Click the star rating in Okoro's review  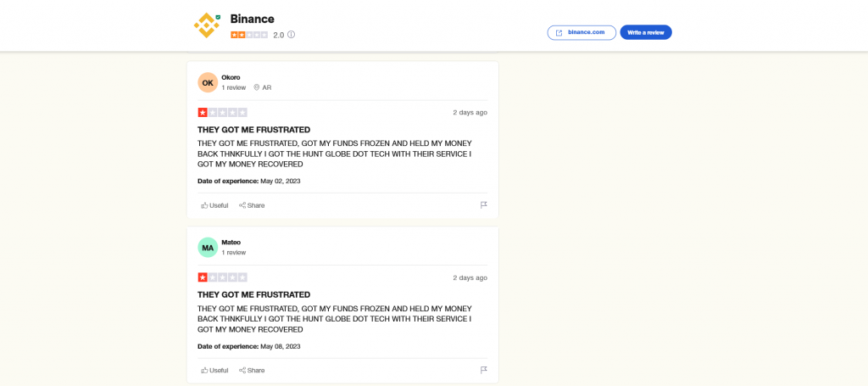(x=223, y=112)
